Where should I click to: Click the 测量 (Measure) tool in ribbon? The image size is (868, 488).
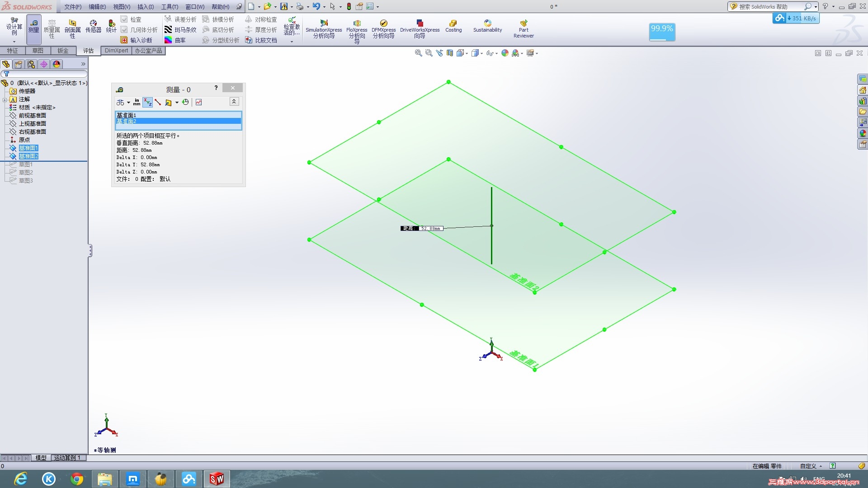pos(34,26)
